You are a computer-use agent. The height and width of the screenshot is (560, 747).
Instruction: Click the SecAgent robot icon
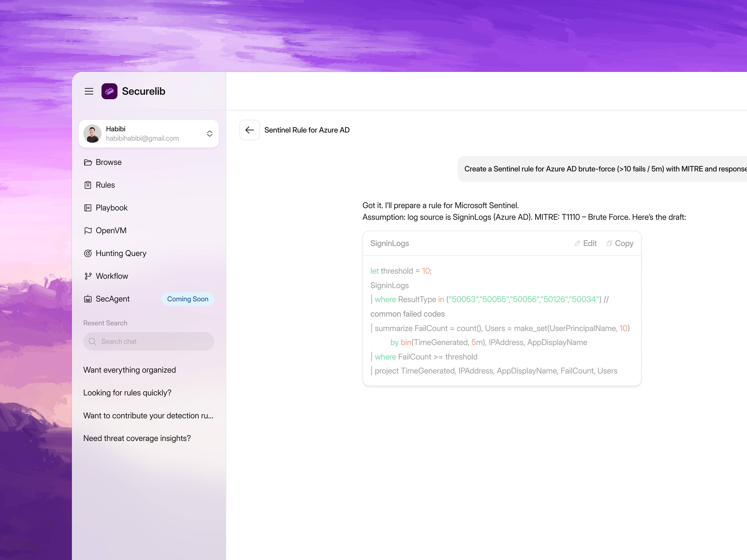click(x=88, y=299)
